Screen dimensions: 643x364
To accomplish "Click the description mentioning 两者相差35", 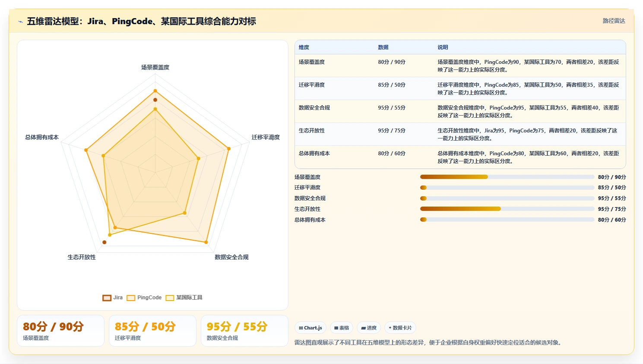I will click(528, 89).
